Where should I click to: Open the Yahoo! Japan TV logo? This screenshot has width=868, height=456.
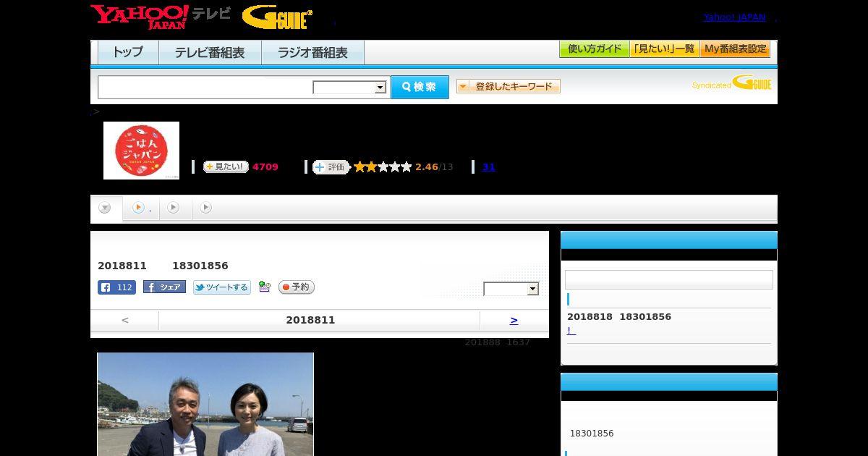(161, 16)
